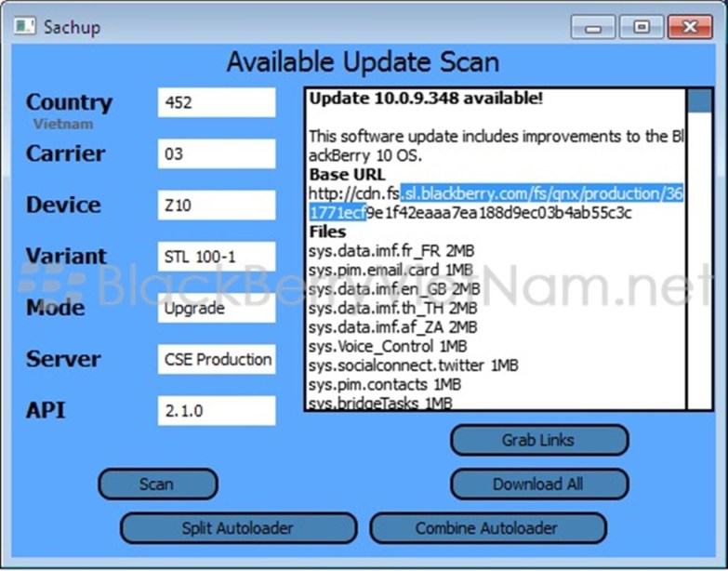Click the 'Available Update Scan' heading
This screenshot has height=571, width=728.
click(364, 62)
